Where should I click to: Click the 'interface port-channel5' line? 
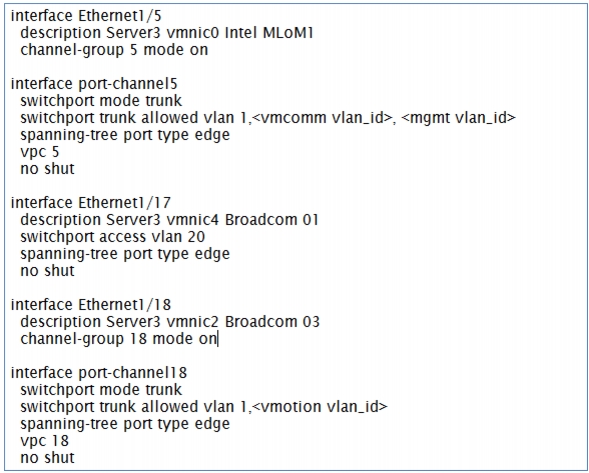click(x=94, y=84)
